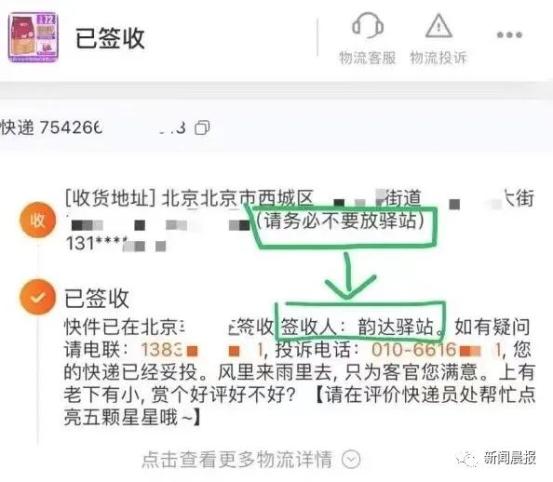Tap 点击查看更多物流详情 text
This screenshot has height=482, width=553.
pyautogui.click(x=237, y=459)
